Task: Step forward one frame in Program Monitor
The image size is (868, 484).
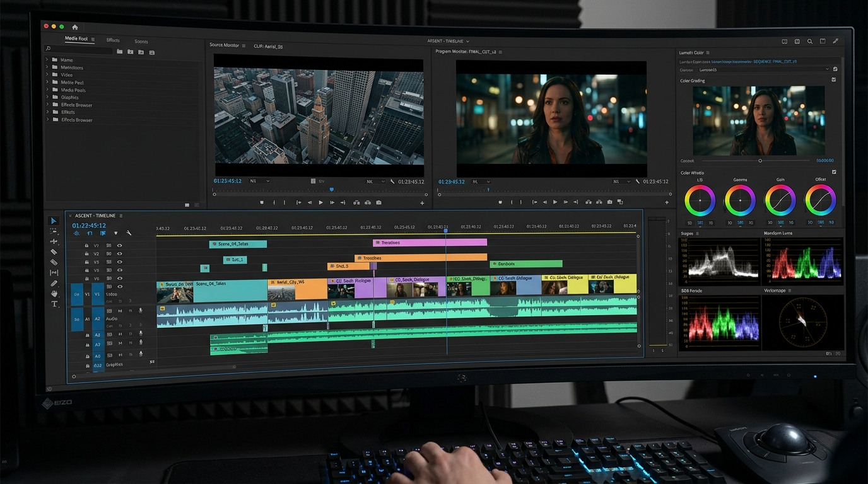Action: [566, 202]
